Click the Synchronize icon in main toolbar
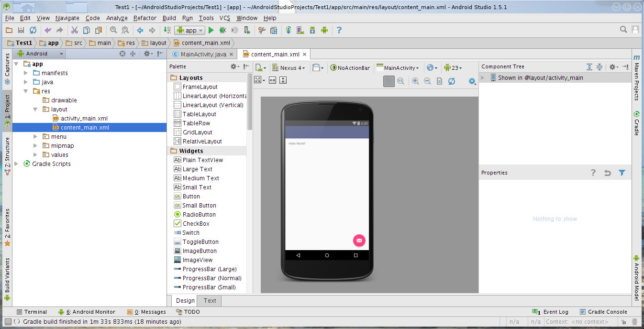This screenshot has width=644, height=329. pyautogui.click(x=33, y=30)
